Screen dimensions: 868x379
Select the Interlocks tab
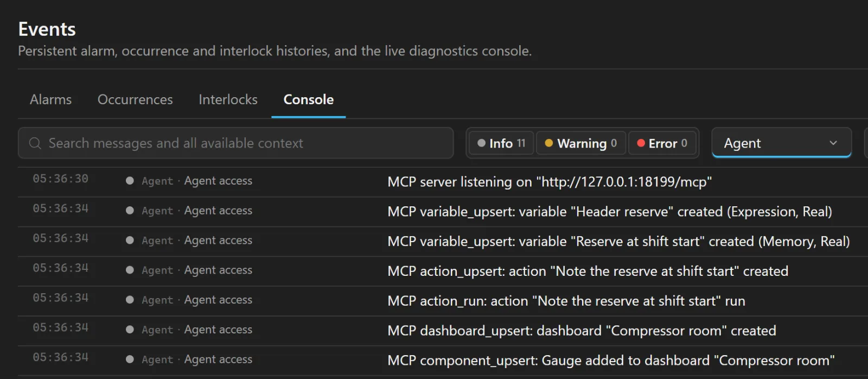coord(228,99)
